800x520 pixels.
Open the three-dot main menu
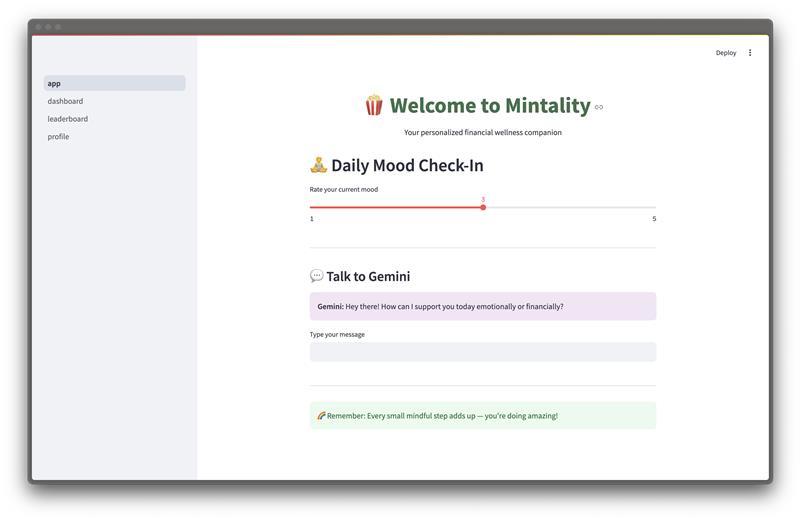coord(749,53)
